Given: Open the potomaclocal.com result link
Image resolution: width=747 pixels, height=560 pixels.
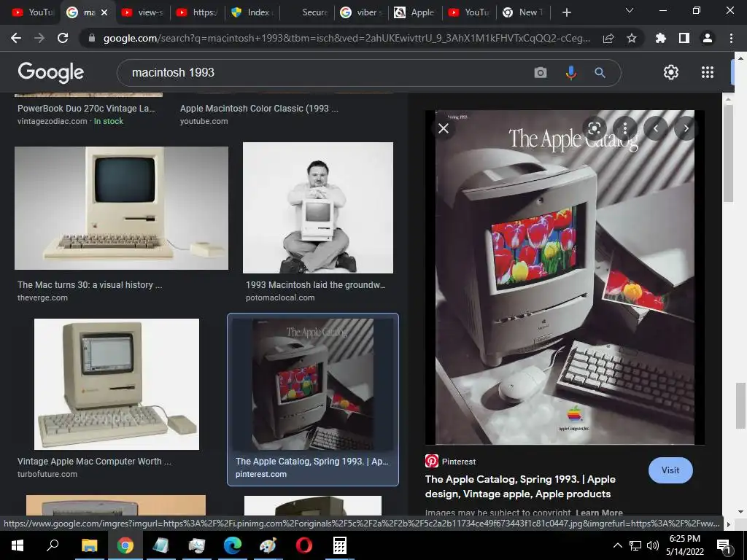Looking at the screenshot, I should (280, 297).
